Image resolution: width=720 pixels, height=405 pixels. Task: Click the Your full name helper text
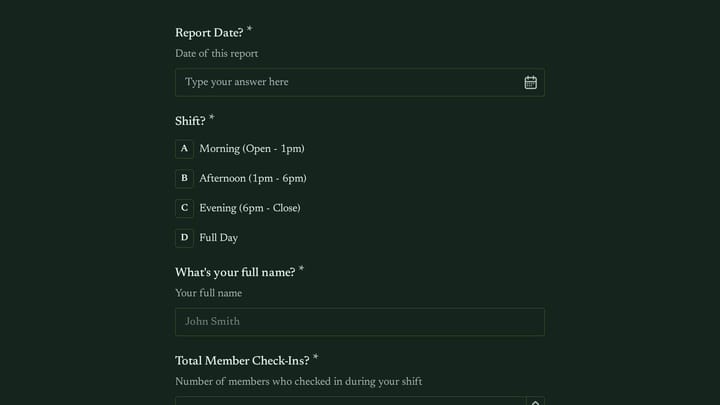tap(208, 293)
